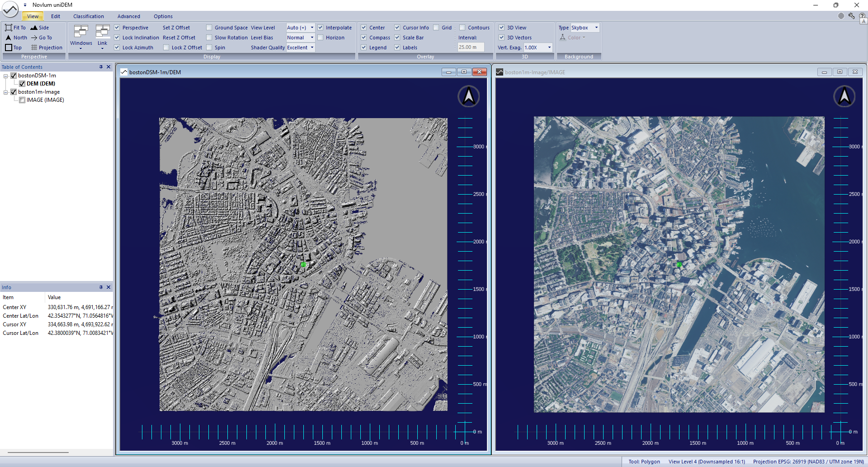This screenshot has width=868, height=467.
Task: Click boston1m-Image window title icon
Action: pyautogui.click(x=500, y=72)
